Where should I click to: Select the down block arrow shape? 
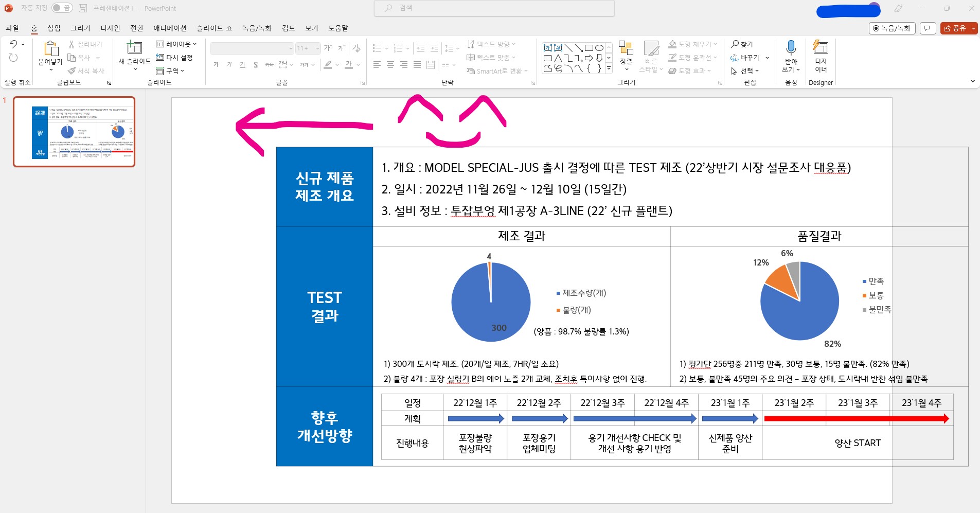pyautogui.click(x=599, y=58)
